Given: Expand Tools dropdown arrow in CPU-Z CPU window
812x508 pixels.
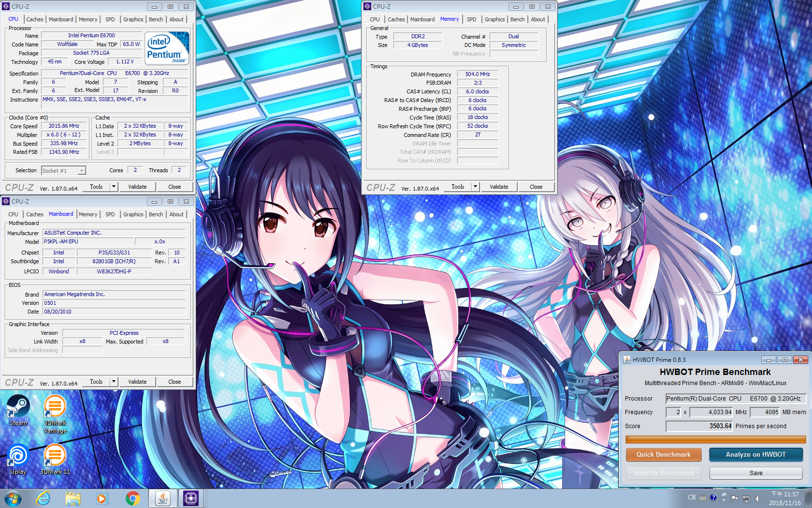Looking at the screenshot, I should coord(114,187).
